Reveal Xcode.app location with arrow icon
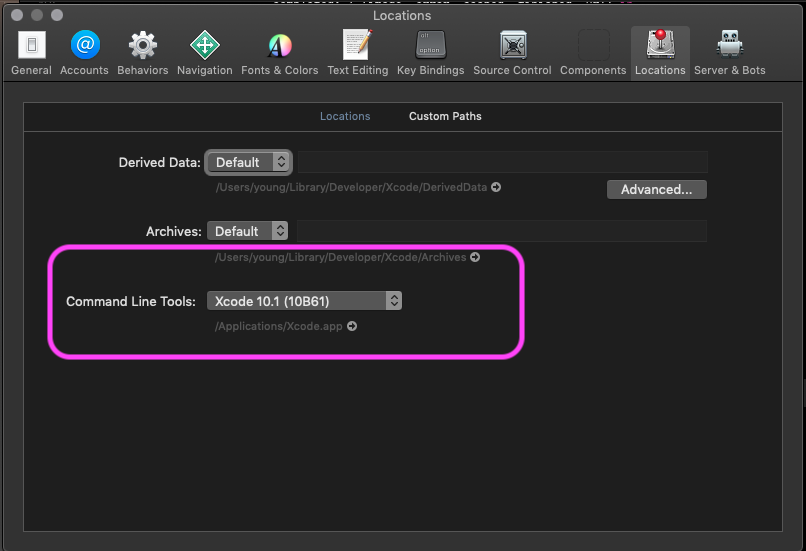 tap(352, 326)
